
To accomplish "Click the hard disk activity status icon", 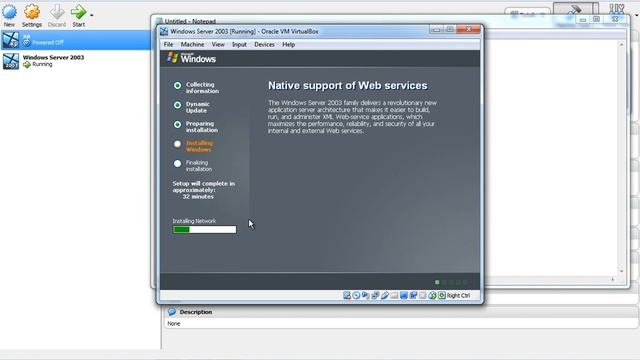I will tap(347, 295).
